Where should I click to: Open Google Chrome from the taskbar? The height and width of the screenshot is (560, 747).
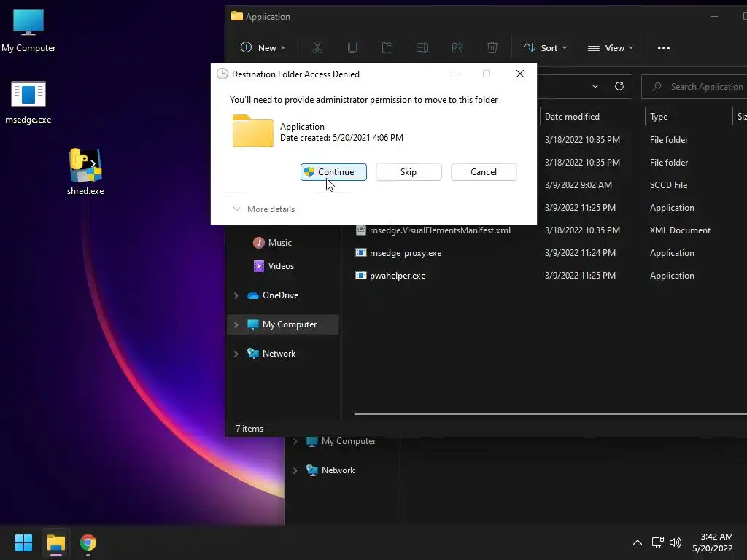(88, 542)
